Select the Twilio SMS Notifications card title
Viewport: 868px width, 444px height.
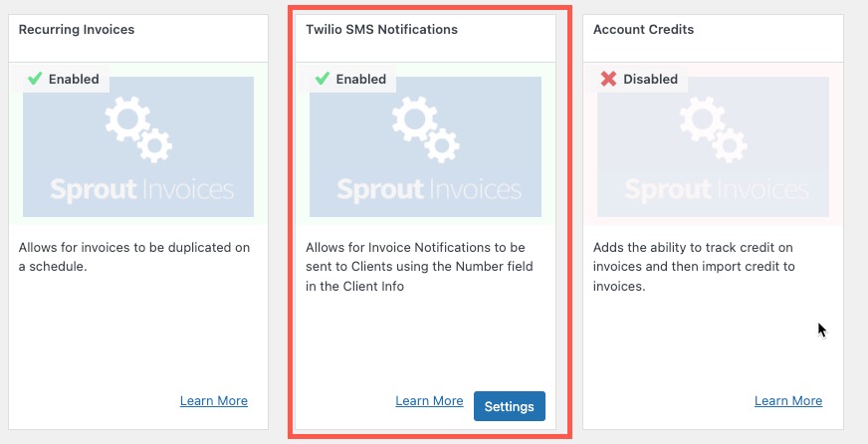click(x=381, y=30)
